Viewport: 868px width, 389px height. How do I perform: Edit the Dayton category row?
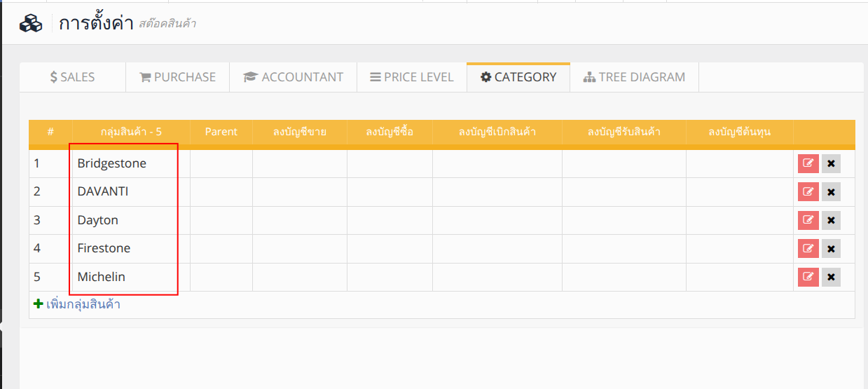[x=808, y=220]
